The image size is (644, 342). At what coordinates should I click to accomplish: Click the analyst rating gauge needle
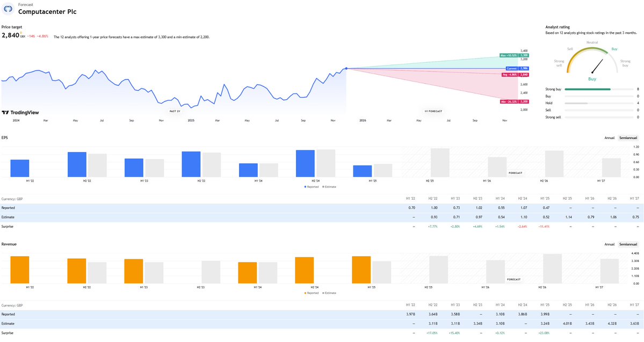pyautogui.click(x=597, y=67)
